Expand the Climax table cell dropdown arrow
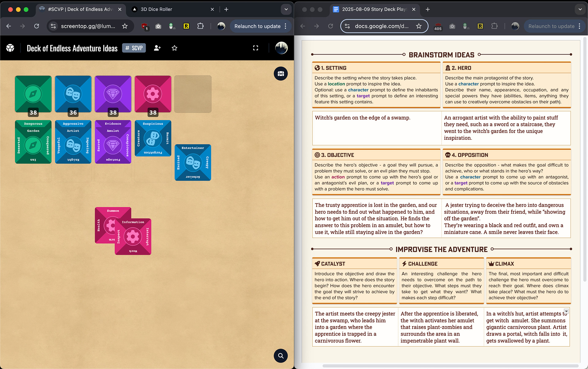The width and height of the screenshot is (588, 369). 566,311
